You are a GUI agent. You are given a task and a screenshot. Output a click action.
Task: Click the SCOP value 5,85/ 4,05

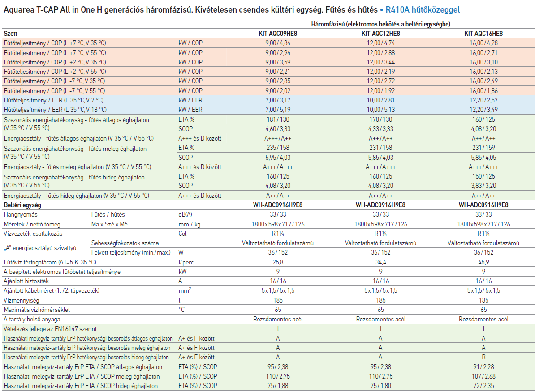click(x=483, y=158)
